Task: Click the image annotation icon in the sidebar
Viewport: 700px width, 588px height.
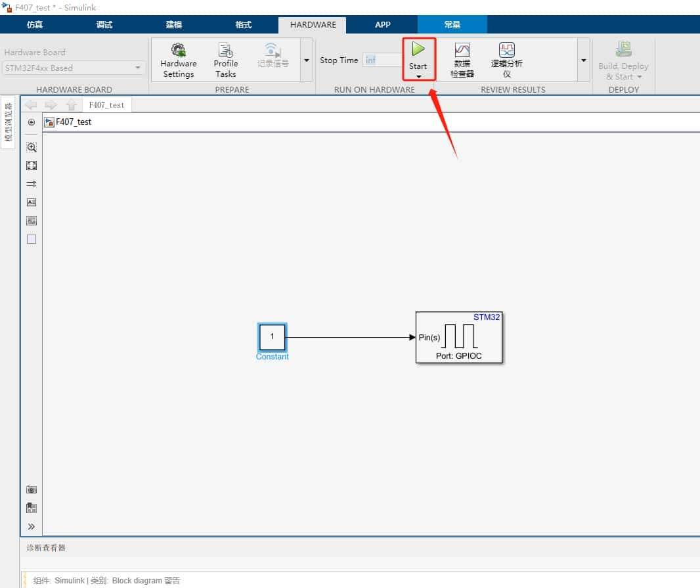Action: click(31, 221)
